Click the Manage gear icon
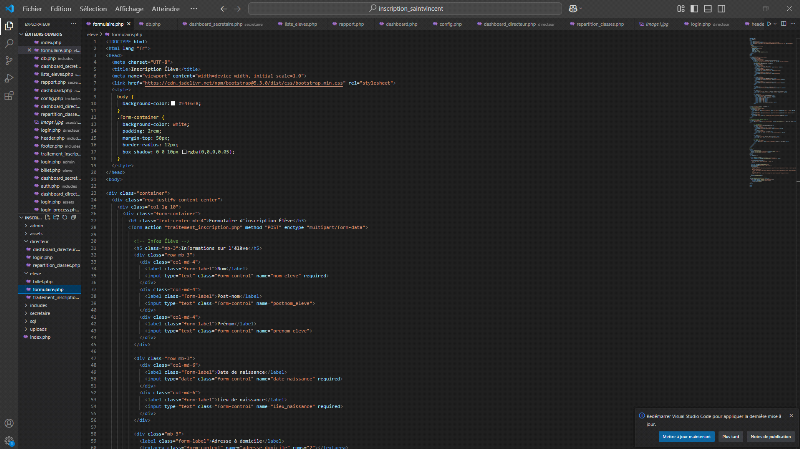The height and width of the screenshot is (449, 800). tap(8, 440)
